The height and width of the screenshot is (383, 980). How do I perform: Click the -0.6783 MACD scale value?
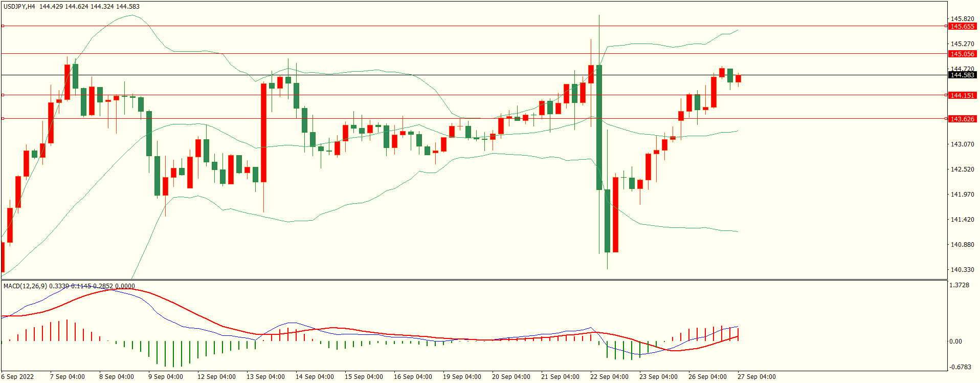click(x=960, y=367)
